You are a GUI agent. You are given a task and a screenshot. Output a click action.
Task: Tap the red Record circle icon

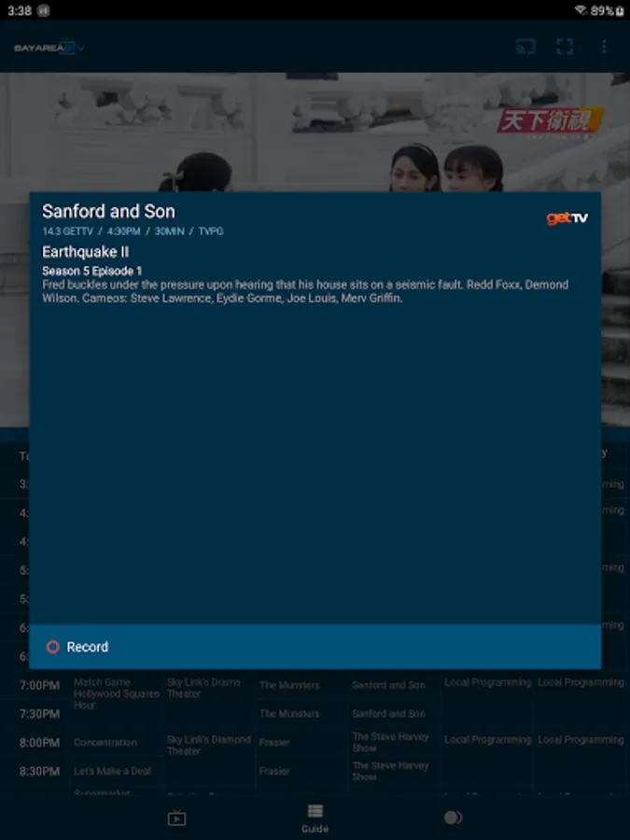click(52, 647)
